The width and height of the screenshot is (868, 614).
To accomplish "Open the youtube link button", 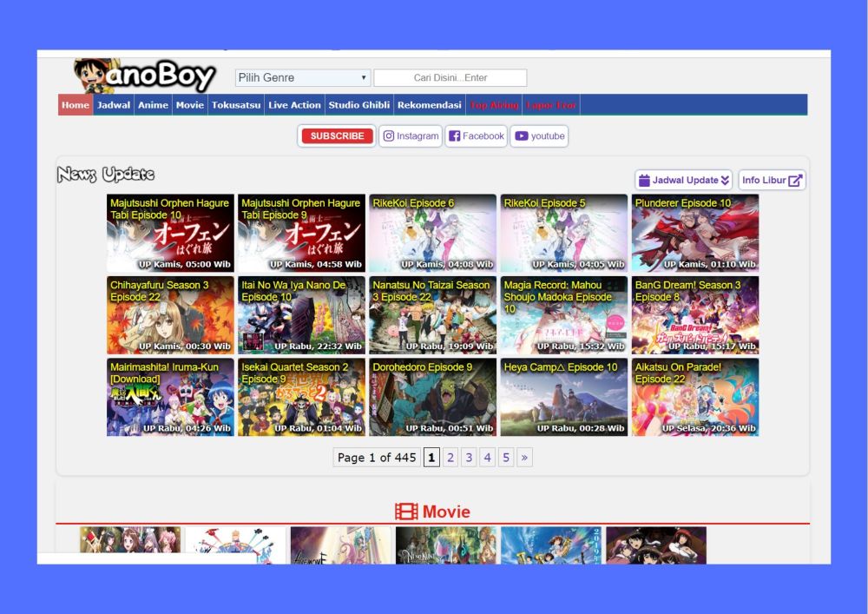I will click(539, 136).
